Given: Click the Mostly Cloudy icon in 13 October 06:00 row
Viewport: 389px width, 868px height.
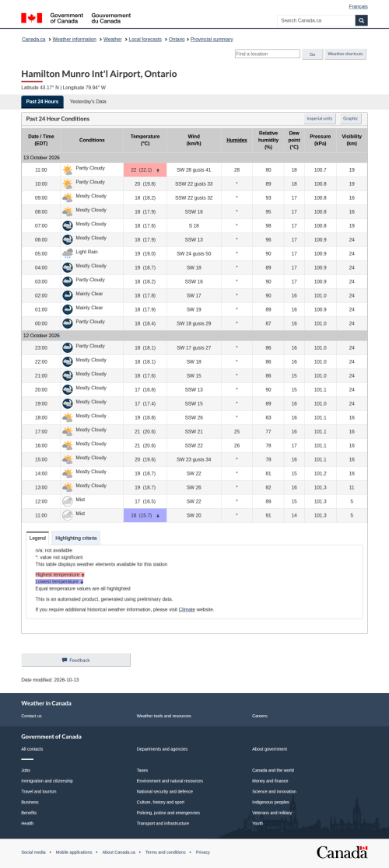Looking at the screenshot, I should point(67,239).
